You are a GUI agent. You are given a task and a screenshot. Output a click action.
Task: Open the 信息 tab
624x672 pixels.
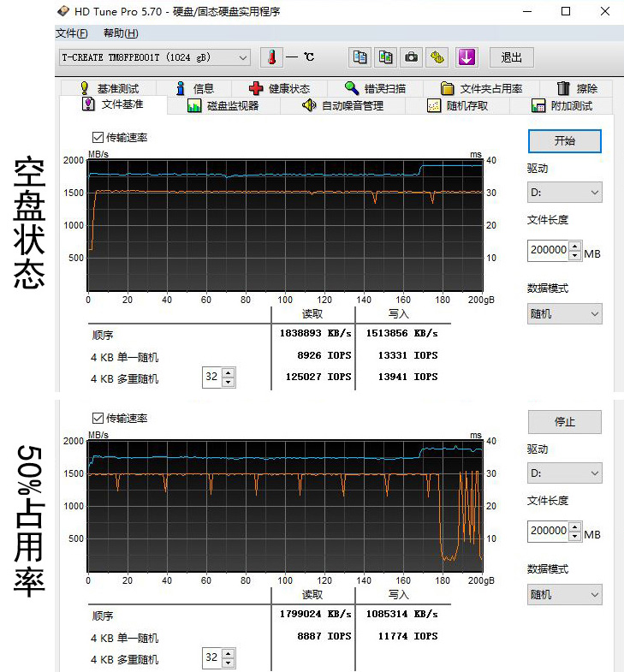coord(194,88)
